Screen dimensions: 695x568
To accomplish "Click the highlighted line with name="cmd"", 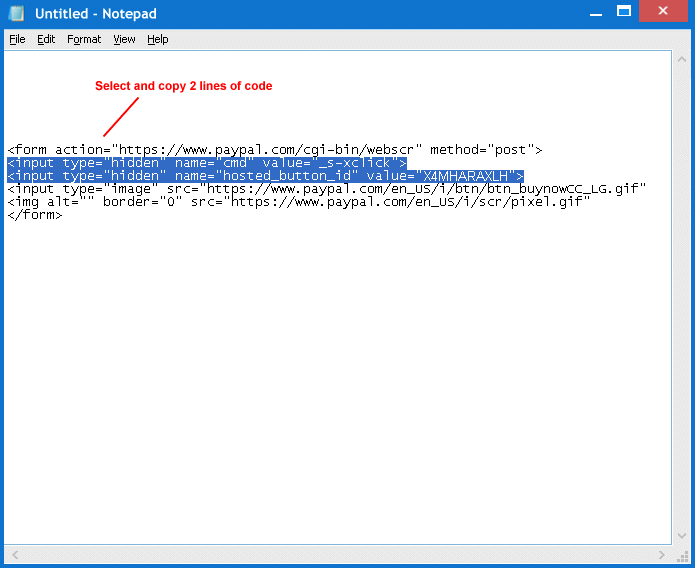I will (x=207, y=163).
